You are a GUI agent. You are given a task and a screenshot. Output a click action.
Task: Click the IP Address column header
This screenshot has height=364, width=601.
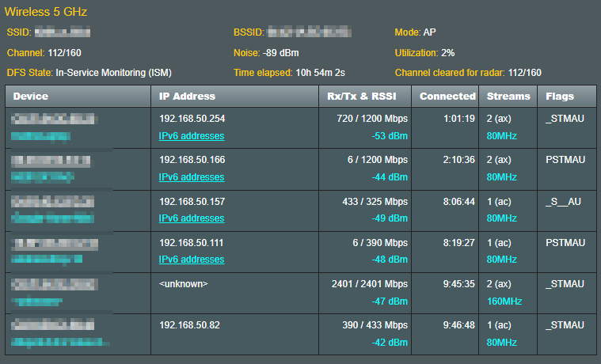tap(187, 97)
